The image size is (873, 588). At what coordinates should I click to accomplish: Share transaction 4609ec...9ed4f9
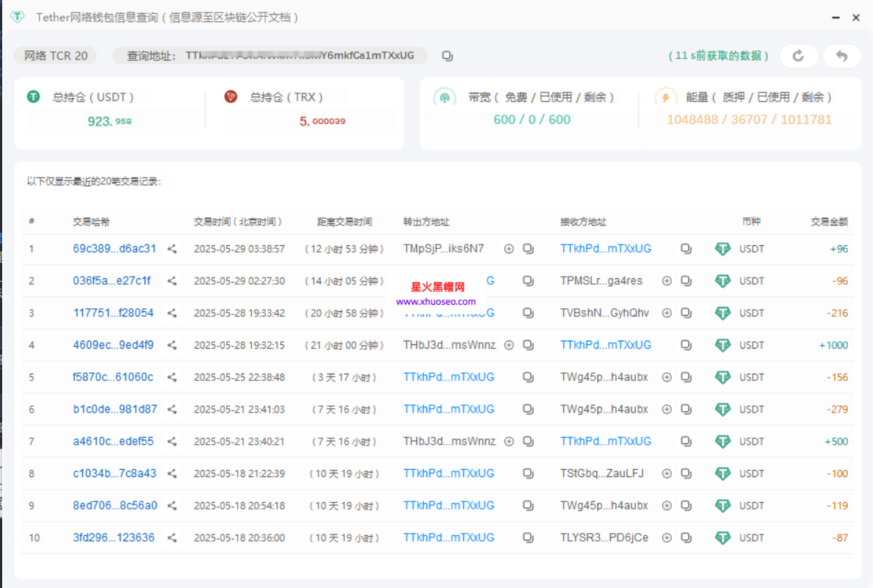(172, 345)
